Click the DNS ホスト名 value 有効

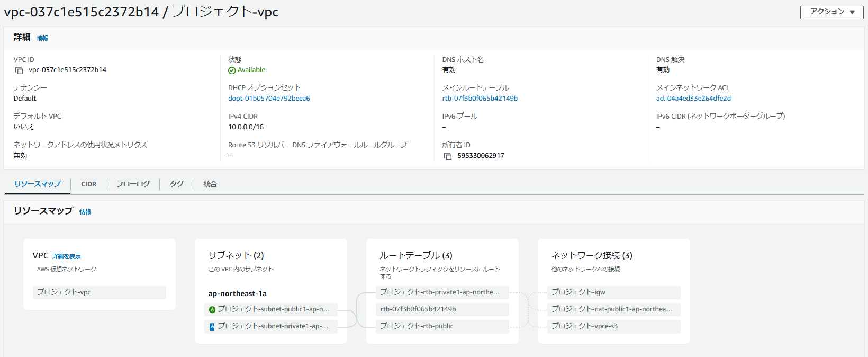[x=449, y=70]
